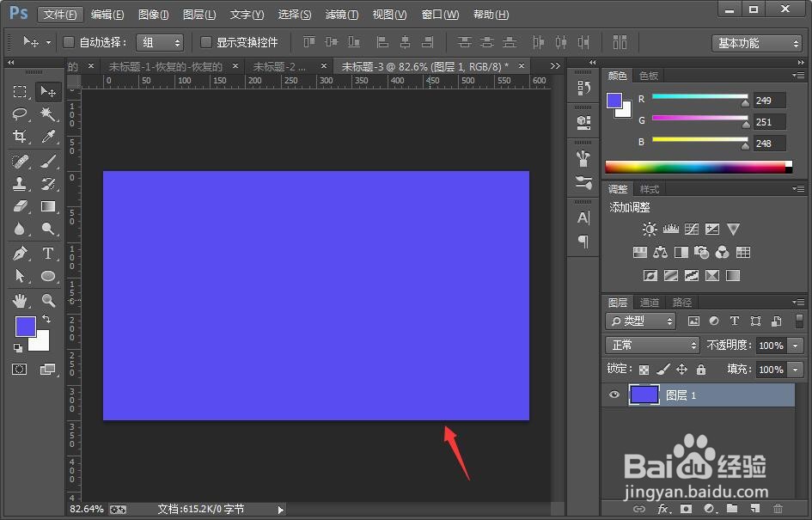The image size is (812, 520).
Task: Select the Magic Wand tool
Action: [48, 114]
